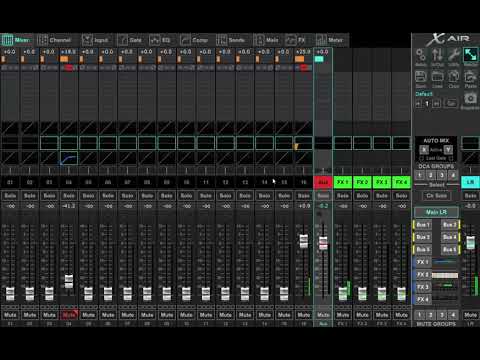Viewport: 480px width, 360px height.
Task: Click FX 2 return fader handle
Action: click(x=362, y=294)
